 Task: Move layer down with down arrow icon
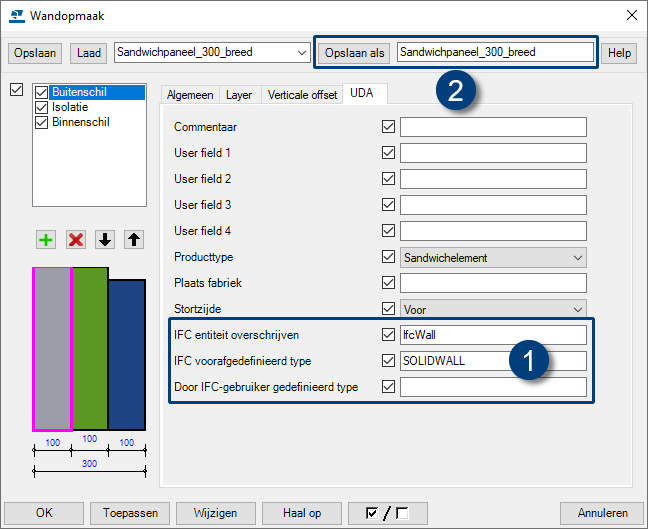[105, 240]
